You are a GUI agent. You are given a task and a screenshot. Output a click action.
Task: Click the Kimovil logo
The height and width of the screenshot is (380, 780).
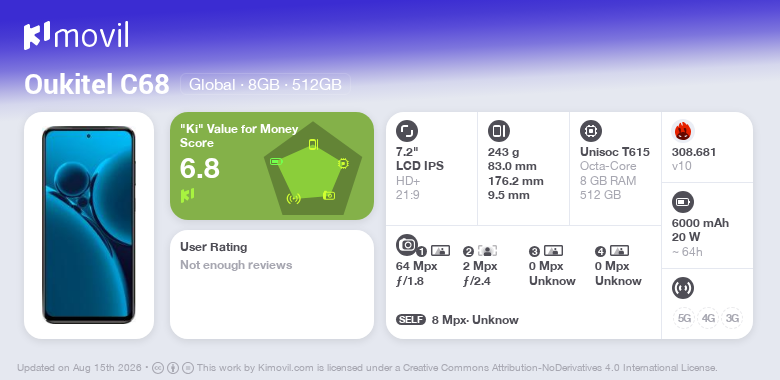pos(76,36)
